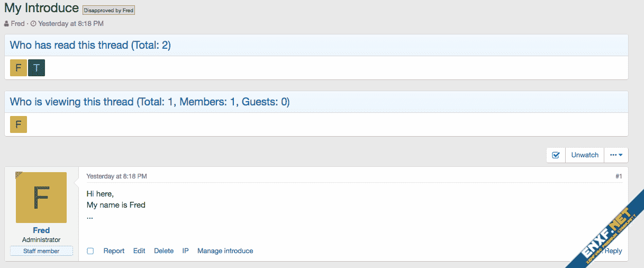
Task: Click the Disapproved by Fred label
Action: click(x=109, y=10)
